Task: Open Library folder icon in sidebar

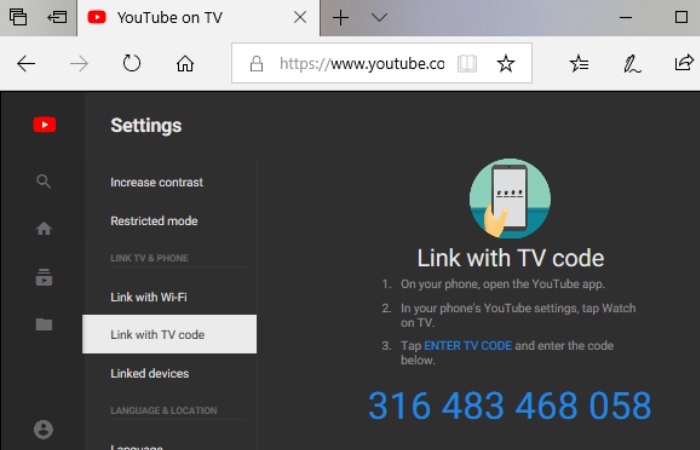Action: tap(44, 324)
